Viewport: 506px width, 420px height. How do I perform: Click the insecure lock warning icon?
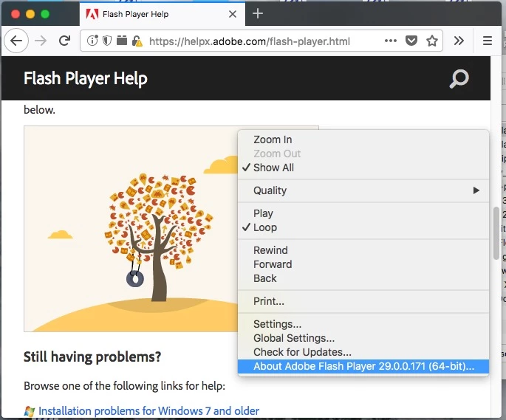click(137, 41)
